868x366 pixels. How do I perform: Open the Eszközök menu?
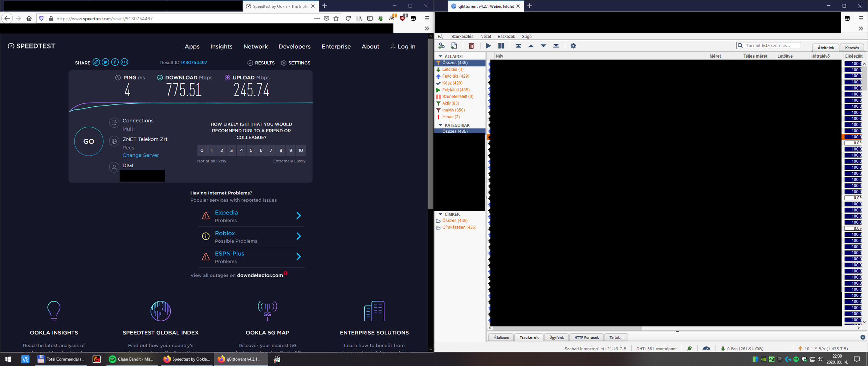(x=506, y=36)
